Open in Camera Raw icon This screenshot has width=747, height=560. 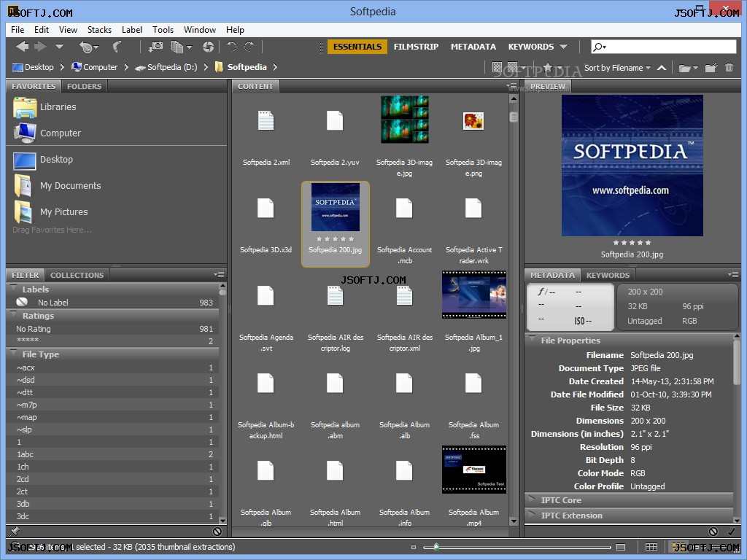[208, 47]
